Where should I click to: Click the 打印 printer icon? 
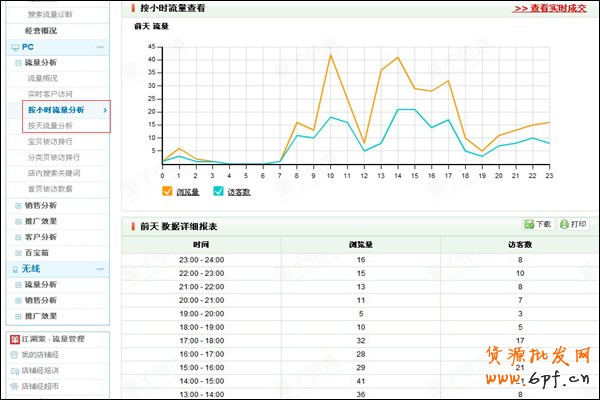point(565,224)
